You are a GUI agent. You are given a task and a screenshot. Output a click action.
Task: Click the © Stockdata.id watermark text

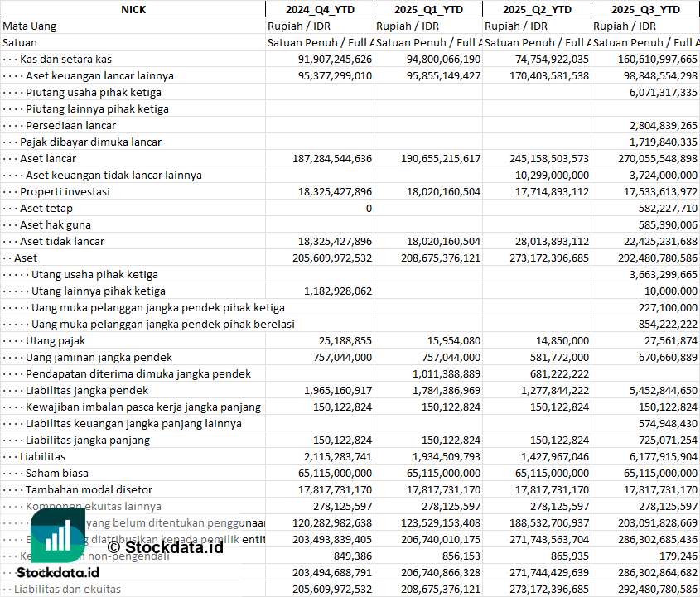click(x=165, y=546)
